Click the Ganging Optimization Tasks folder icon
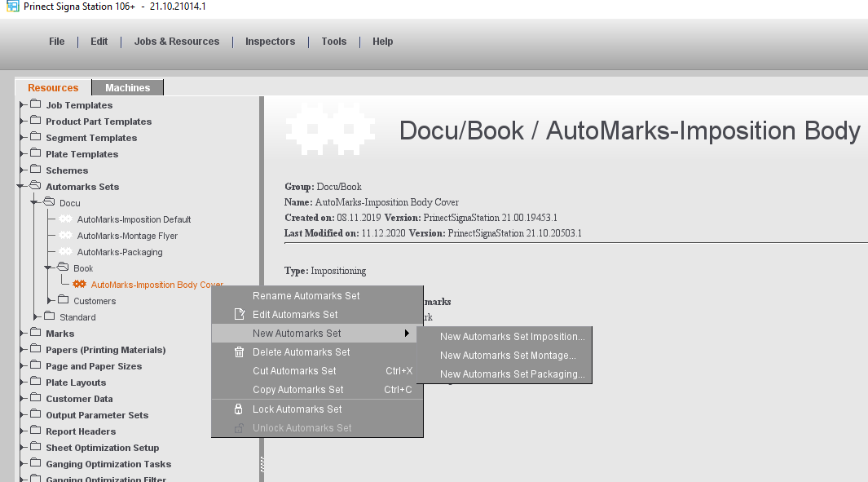 tap(36, 463)
